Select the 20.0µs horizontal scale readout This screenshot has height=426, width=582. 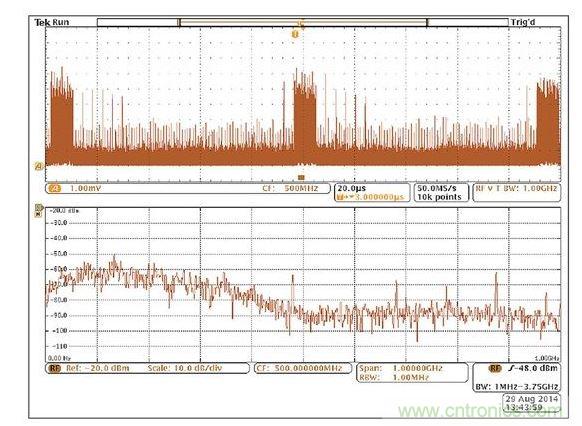click(352, 189)
